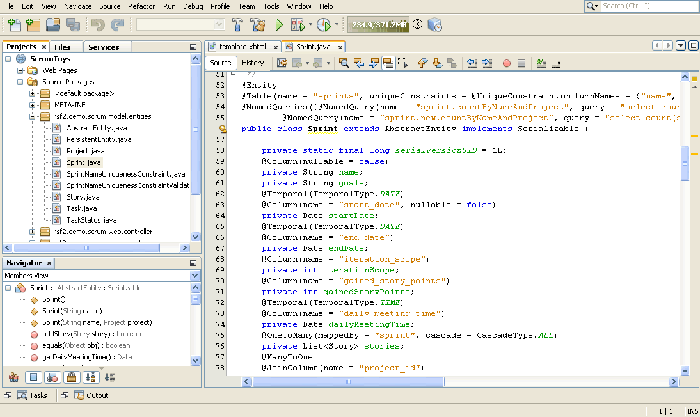700x417 pixels.
Task: Comment selected lines in editor toolbar
Action: (x=541, y=63)
